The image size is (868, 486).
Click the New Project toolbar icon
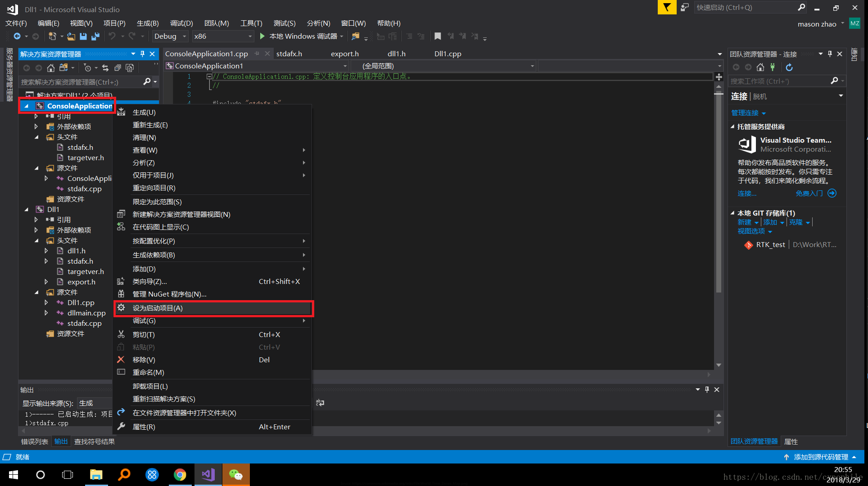tap(52, 36)
